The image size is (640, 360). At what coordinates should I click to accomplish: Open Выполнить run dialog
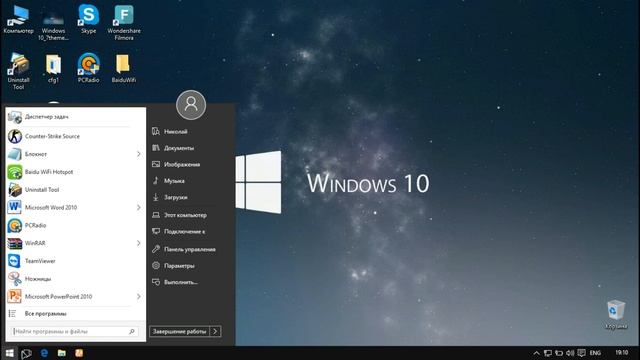(x=175, y=282)
